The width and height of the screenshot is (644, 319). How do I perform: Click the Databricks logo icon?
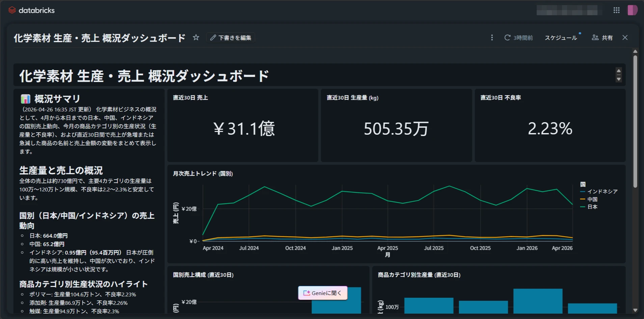[x=12, y=10]
